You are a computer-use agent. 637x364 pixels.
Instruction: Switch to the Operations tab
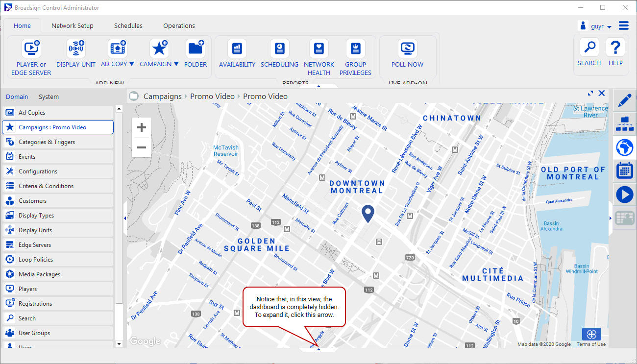coord(179,26)
